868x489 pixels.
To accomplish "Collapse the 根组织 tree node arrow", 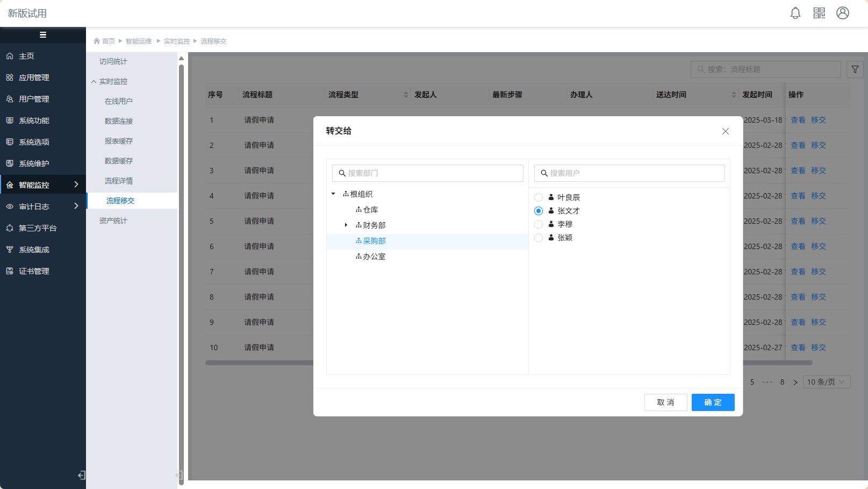I will pos(333,194).
